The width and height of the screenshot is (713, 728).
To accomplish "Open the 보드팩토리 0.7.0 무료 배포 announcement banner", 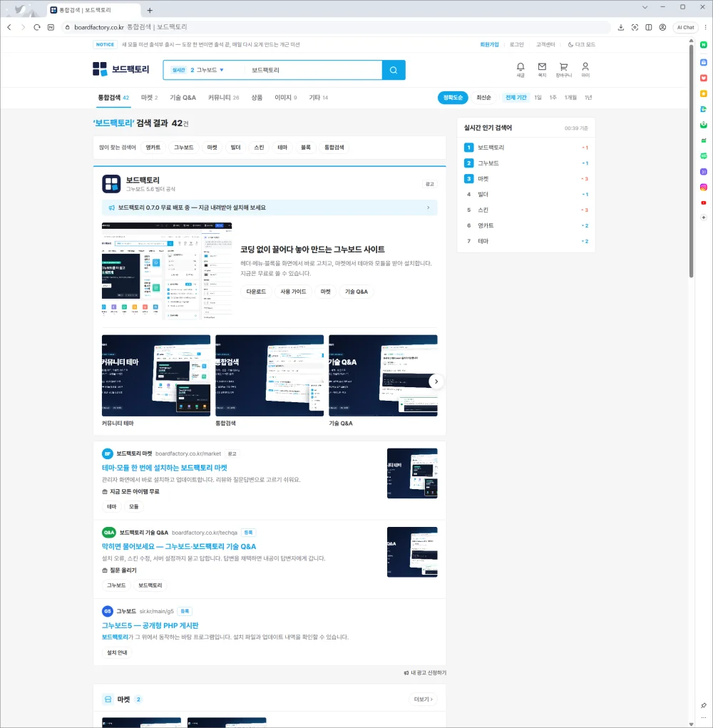I will click(270, 207).
